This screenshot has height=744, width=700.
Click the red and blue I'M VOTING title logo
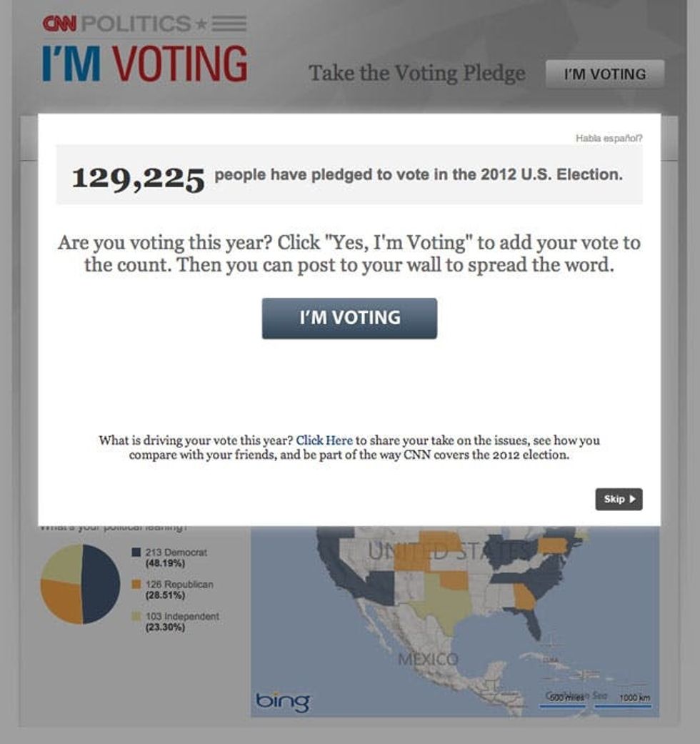coord(145,64)
